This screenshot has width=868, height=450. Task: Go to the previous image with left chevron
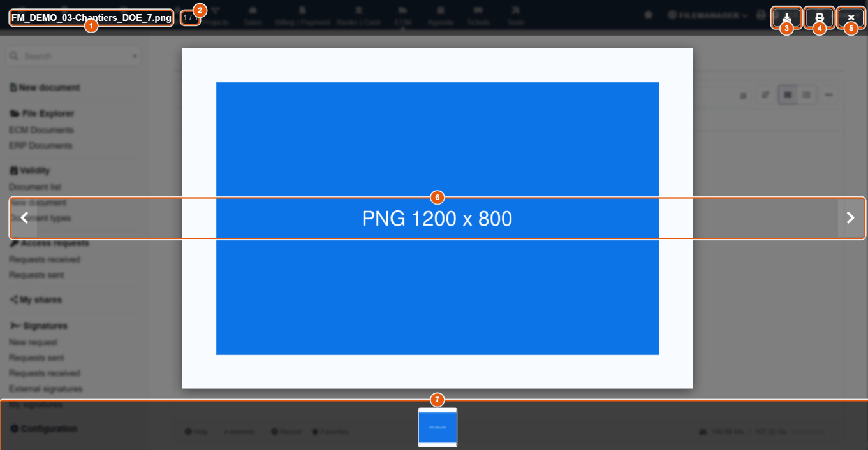(24, 218)
